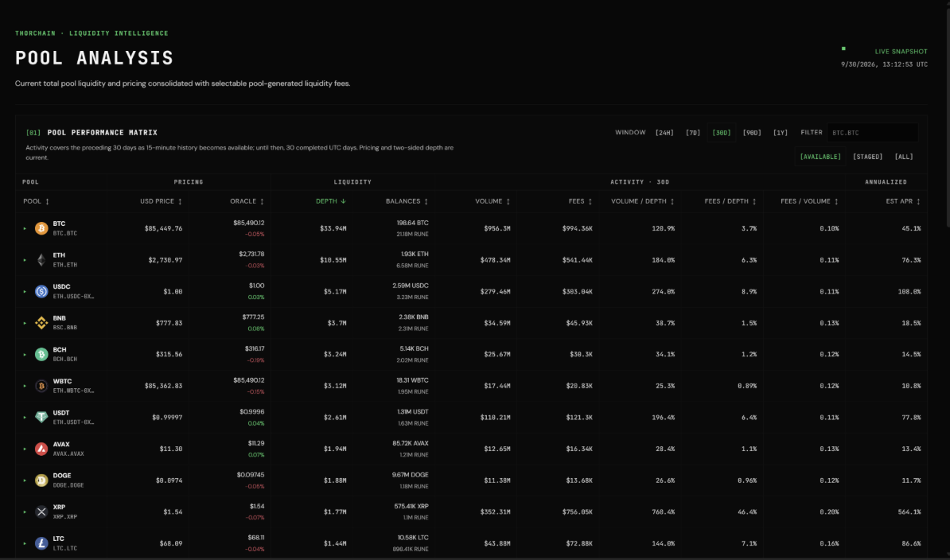Sort table by Fees column
950x560 pixels.
click(x=580, y=201)
